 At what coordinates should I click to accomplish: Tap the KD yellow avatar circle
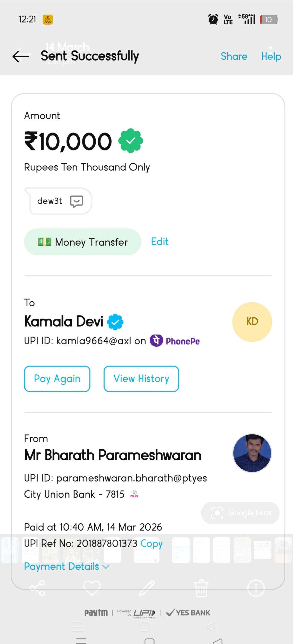point(252,322)
